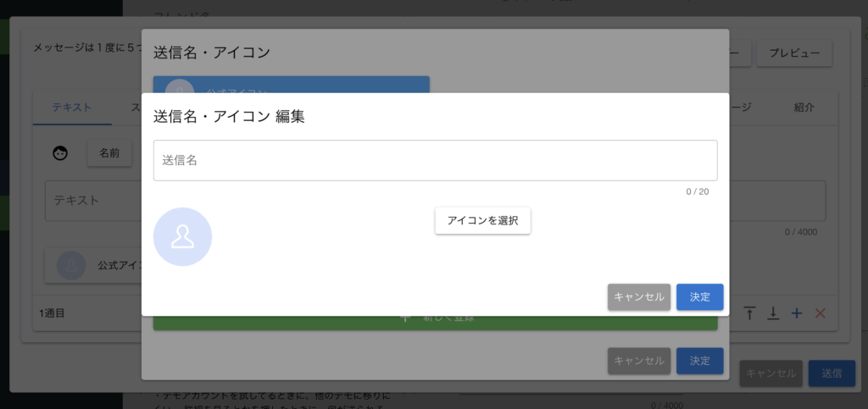Switch to the テキスト tab
Viewport: 868px width, 409px height.
point(72,108)
